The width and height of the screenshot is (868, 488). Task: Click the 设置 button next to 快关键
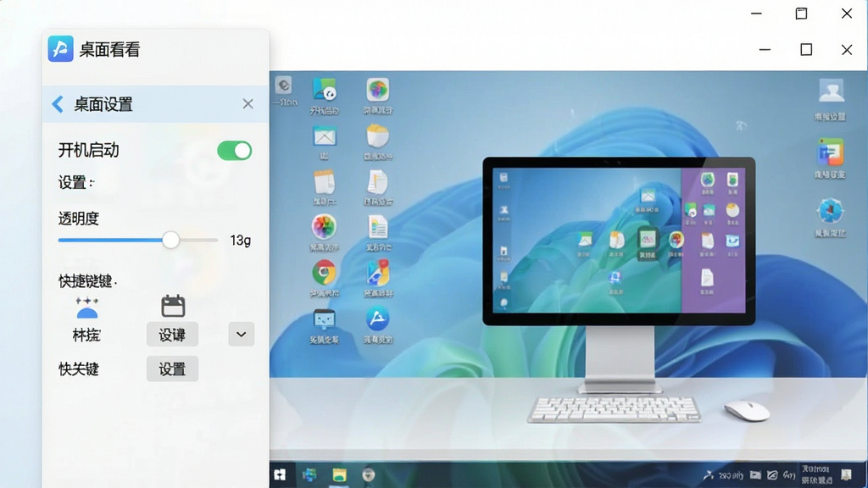click(172, 369)
